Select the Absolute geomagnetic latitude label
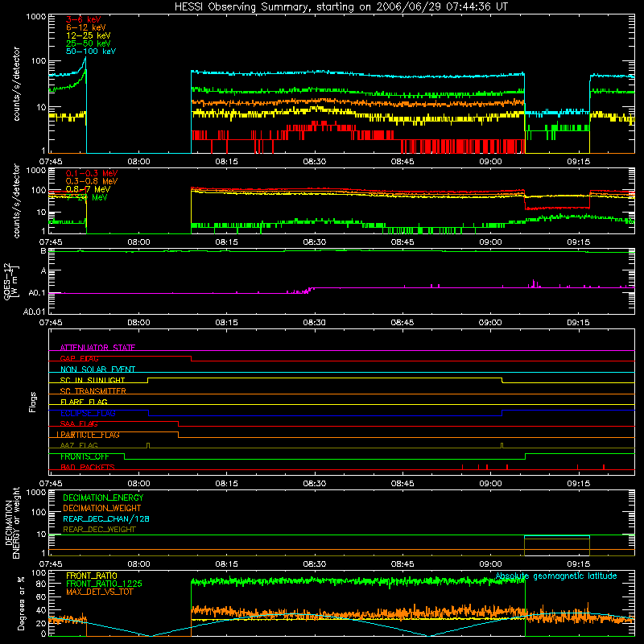The height and width of the screenshot is (644, 644). tap(556, 576)
